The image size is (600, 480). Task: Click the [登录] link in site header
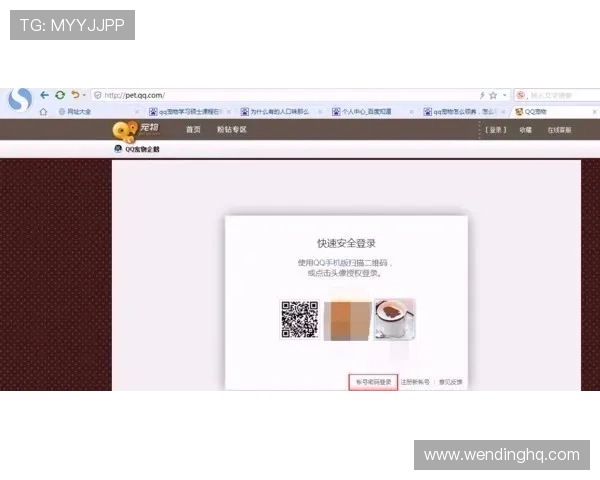coord(496,130)
